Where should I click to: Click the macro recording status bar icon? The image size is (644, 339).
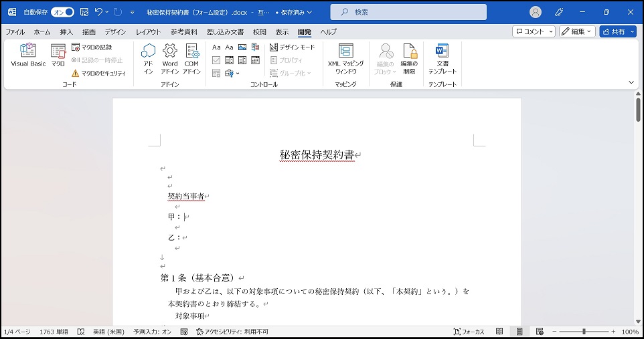coord(184,332)
